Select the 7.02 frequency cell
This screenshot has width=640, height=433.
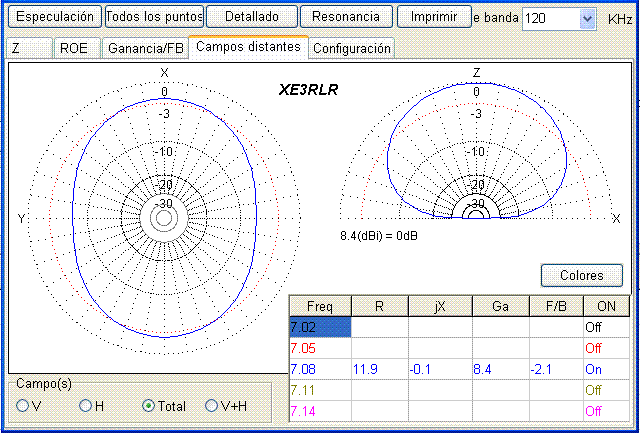pos(320,327)
